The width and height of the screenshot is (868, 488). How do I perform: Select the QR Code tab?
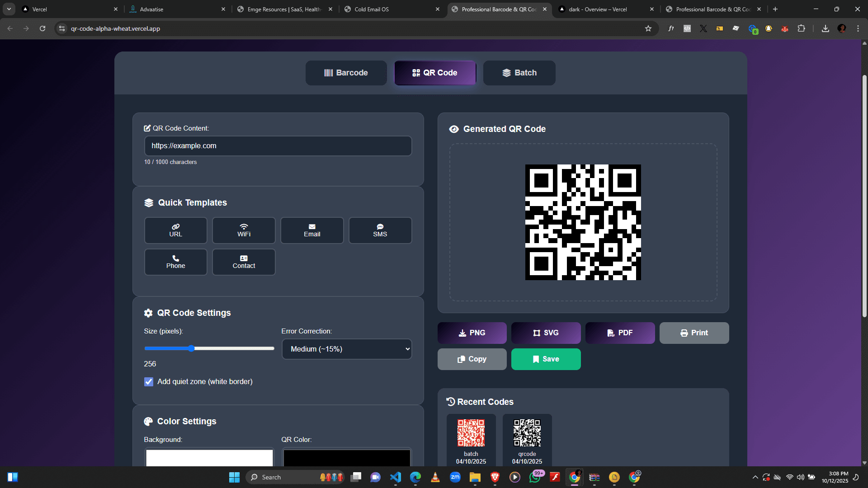(435, 73)
